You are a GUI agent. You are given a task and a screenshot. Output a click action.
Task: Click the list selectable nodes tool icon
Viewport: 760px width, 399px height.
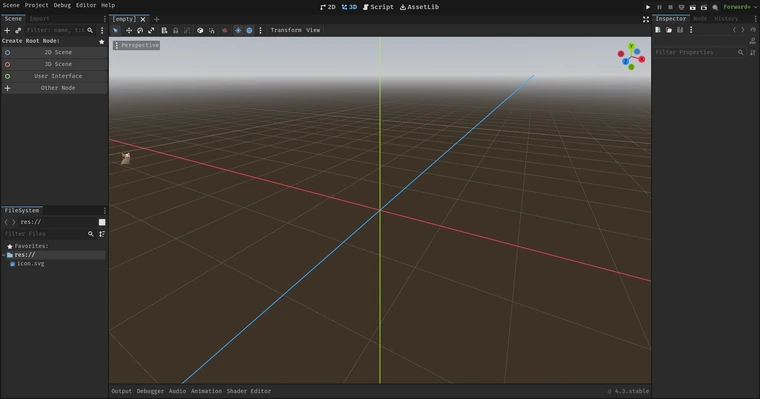tap(164, 30)
